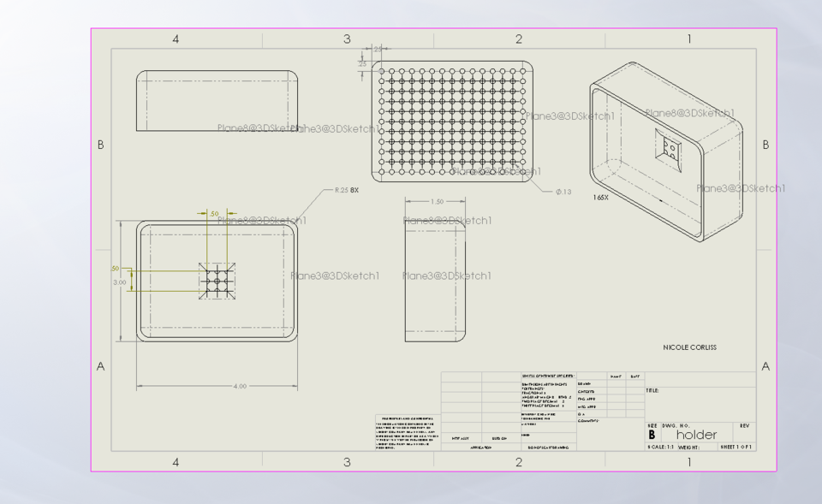Select the SCALE 1:1 note
This screenshot has width=822, height=504.
click(659, 447)
